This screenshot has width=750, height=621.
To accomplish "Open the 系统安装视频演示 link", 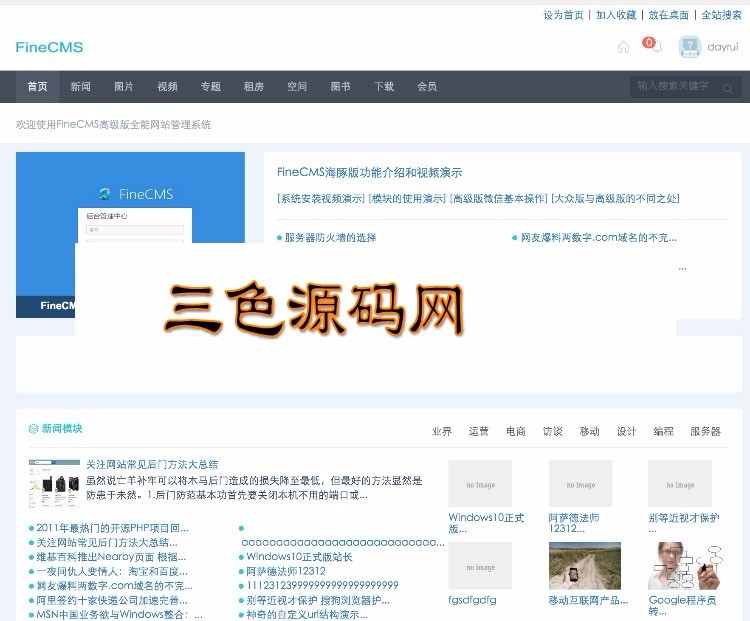I will point(320,198).
